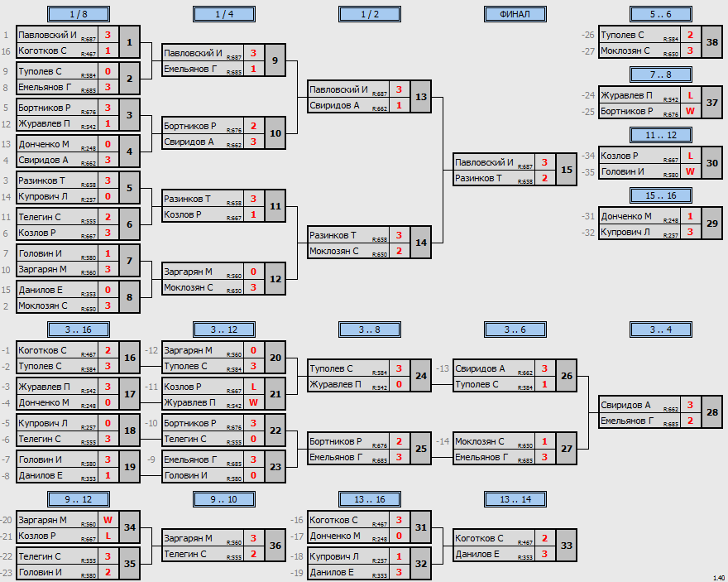The height and width of the screenshot is (582, 728).
Task: Click the 3 .. 8 section header
Action: pos(370,329)
